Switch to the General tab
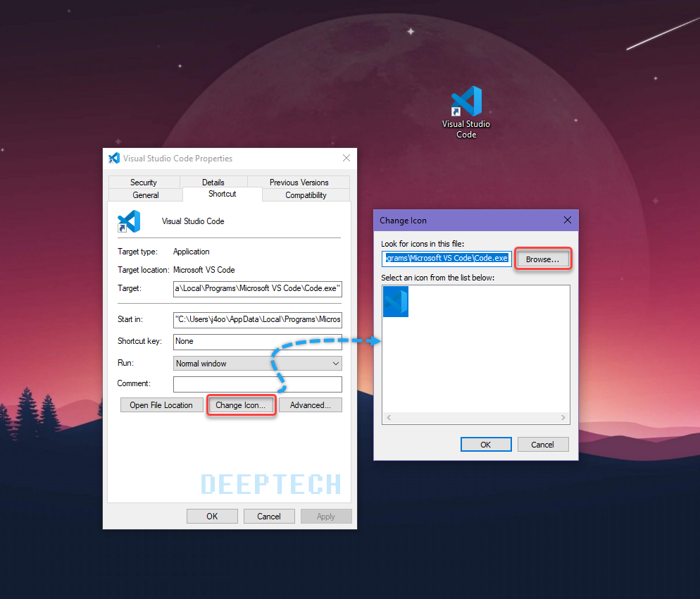This screenshot has width=700, height=599. (x=146, y=195)
